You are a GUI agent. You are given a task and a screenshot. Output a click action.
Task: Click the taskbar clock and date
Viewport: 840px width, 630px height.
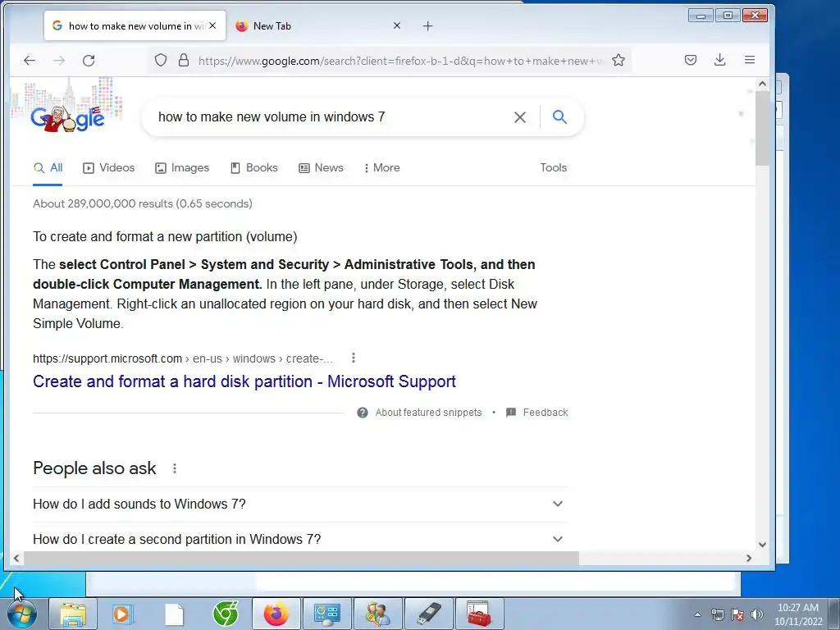(798, 614)
